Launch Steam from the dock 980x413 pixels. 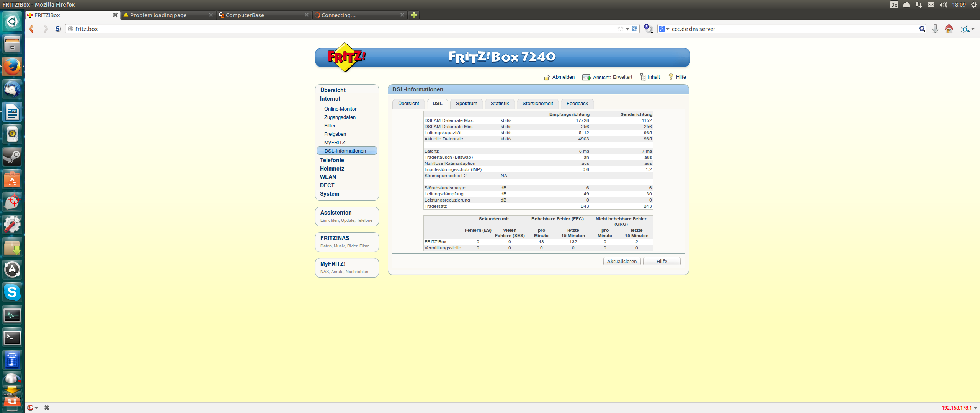click(12, 157)
